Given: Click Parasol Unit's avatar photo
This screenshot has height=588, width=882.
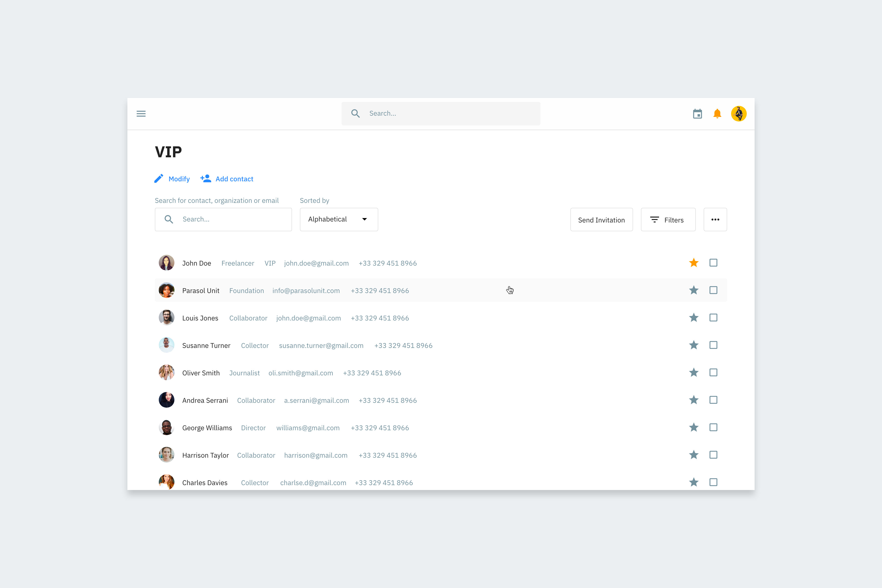Looking at the screenshot, I should pos(167,290).
